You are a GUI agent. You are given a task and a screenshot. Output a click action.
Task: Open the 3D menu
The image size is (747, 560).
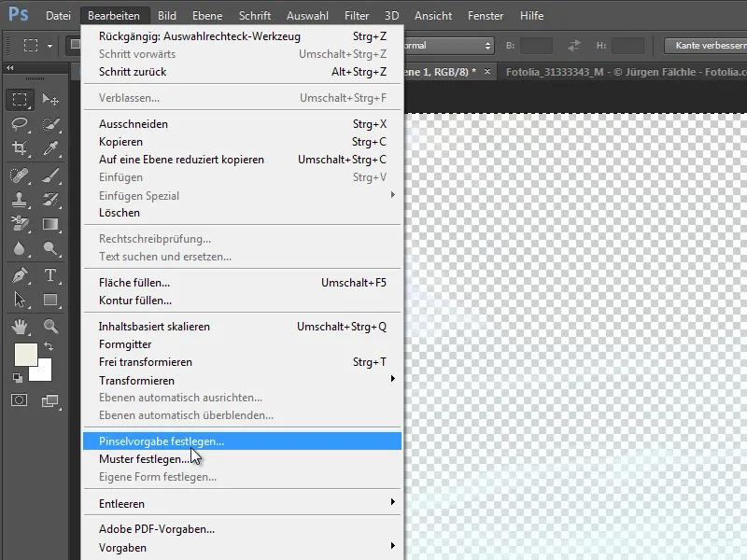coord(391,16)
